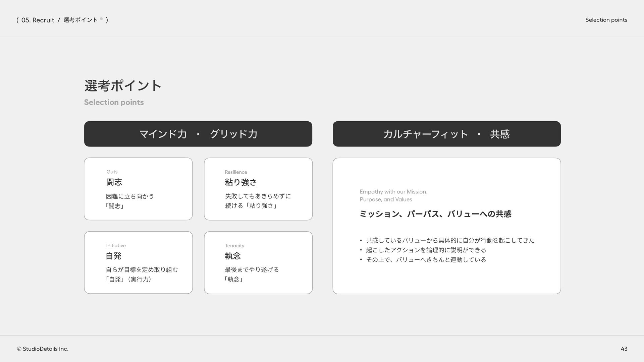644x362 pixels.
Task: Click the 05. Recruit breadcrumb text
Action: [38, 20]
